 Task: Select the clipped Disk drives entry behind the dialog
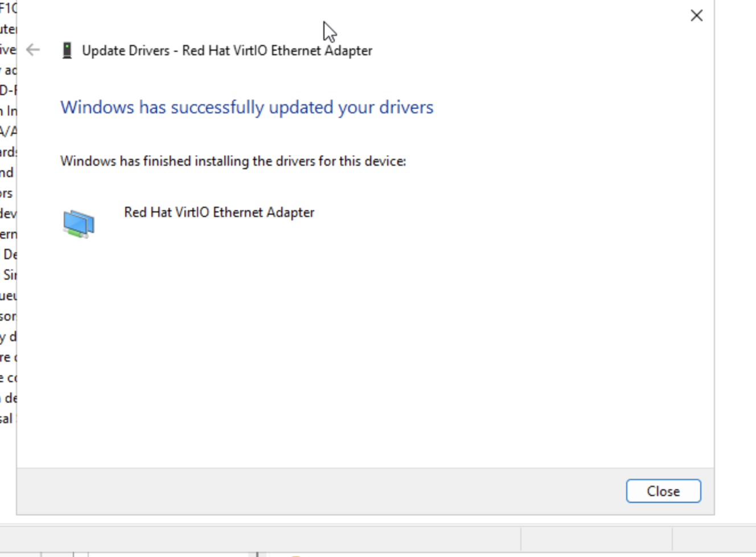(x=8, y=50)
